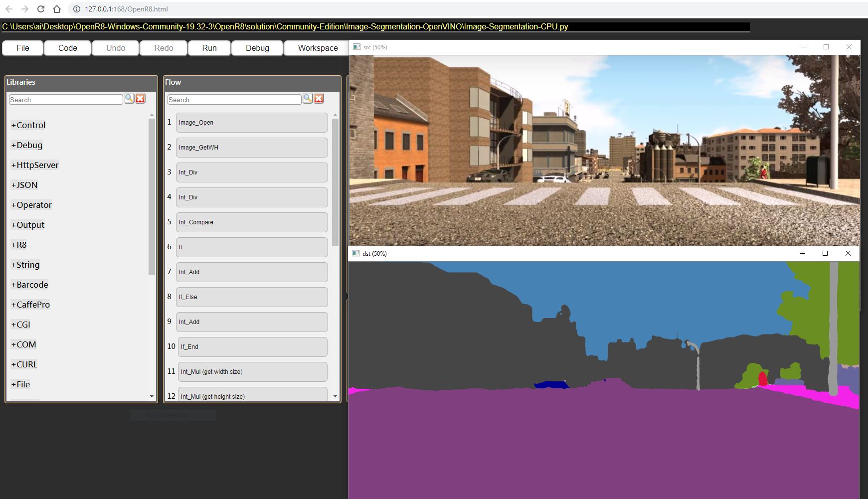Clear the Libraries search with red X
The image size is (868, 499).
pyautogui.click(x=141, y=99)
